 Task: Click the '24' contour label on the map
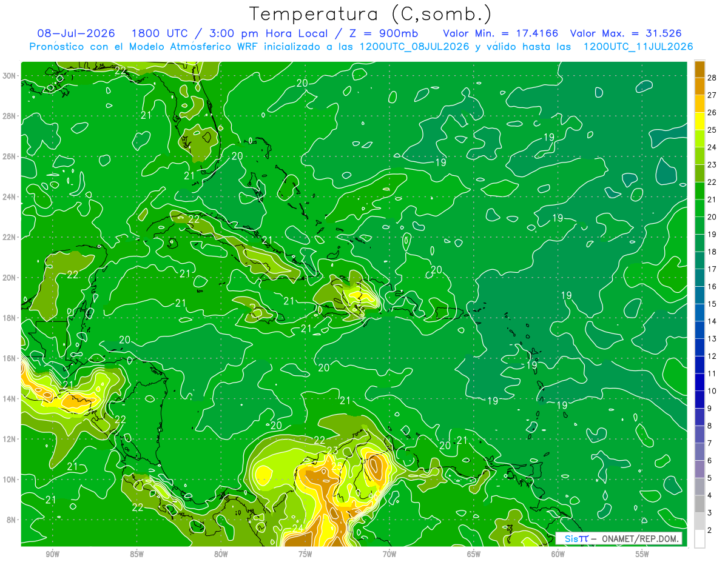tap(298, 529)
